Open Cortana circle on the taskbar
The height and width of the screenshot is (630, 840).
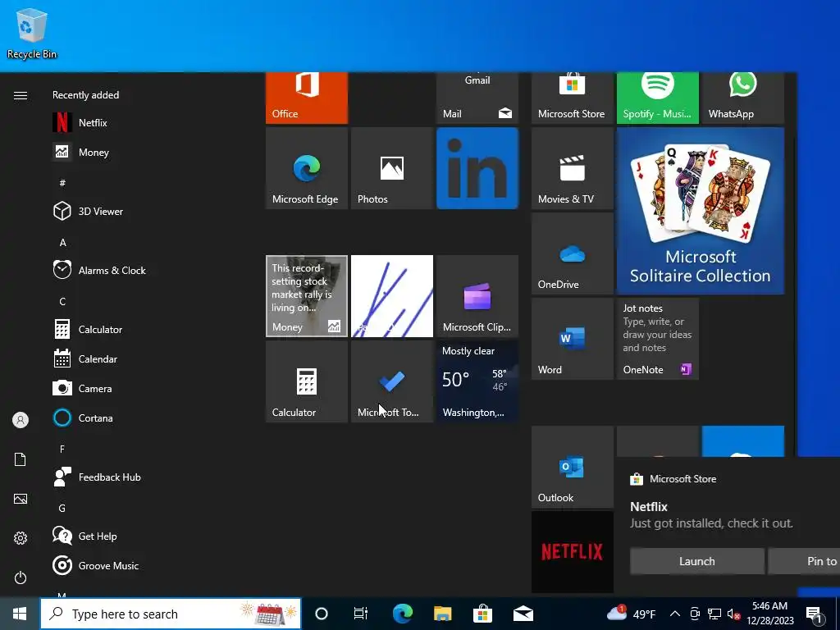322,614
